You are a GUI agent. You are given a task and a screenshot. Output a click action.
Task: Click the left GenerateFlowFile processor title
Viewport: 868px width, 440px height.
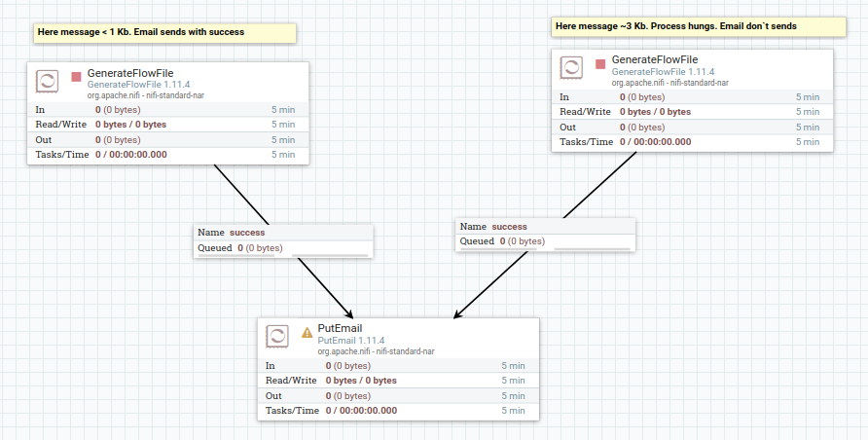130,73
